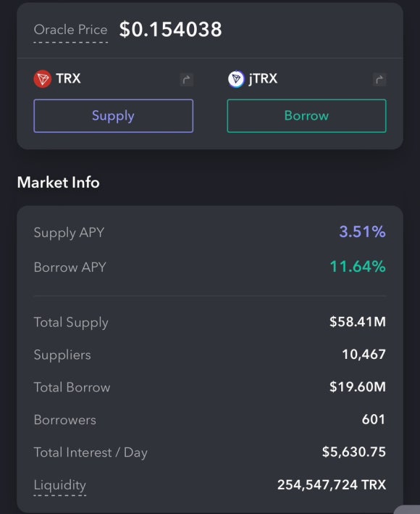Tap the Liquidity underlined label
This screenshot has width=420, height=514.
coord(60,485)
